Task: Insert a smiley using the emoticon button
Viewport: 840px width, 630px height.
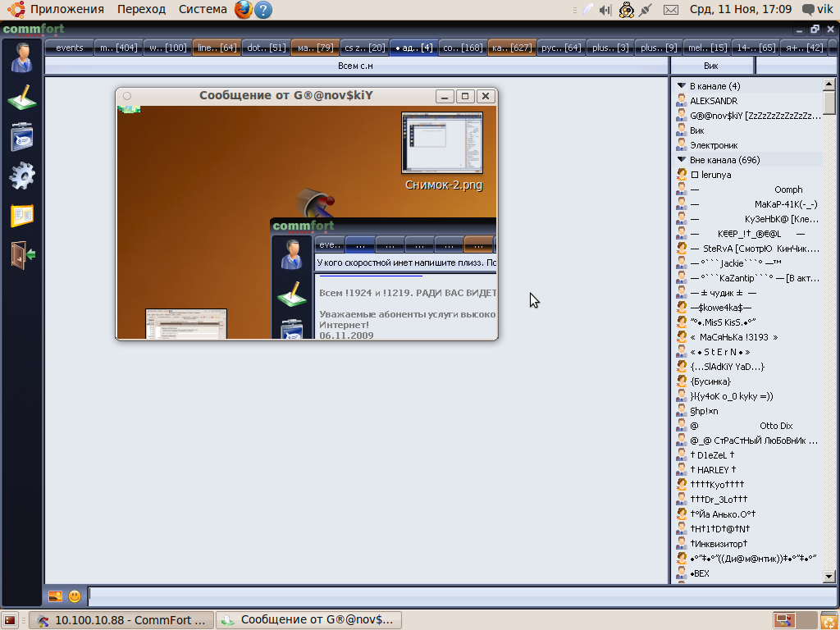Action: (75, 596)
